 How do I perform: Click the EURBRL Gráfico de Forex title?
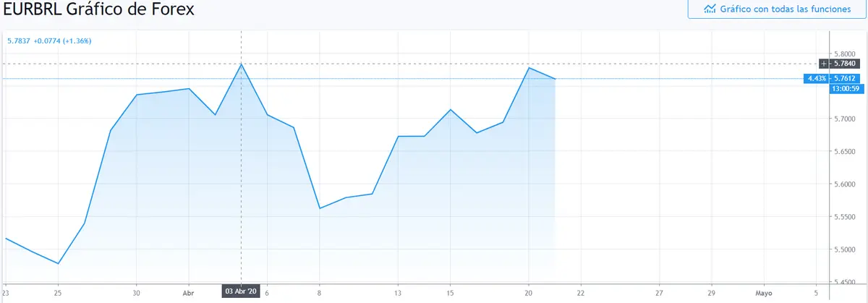(98, 10)
